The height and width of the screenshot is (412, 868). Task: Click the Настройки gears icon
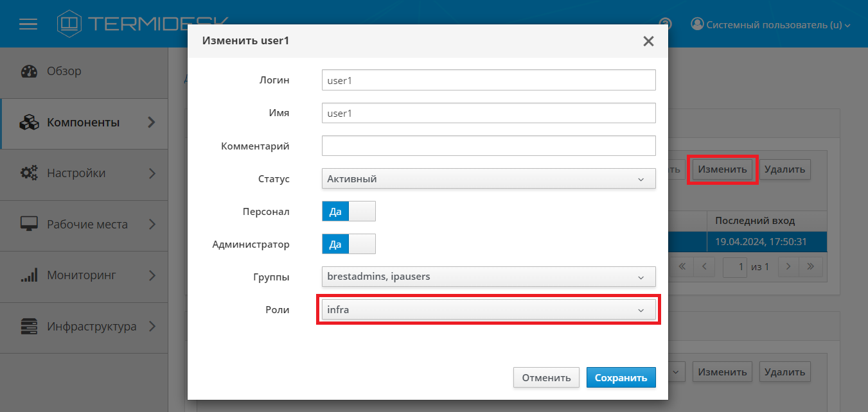(30, 173)
